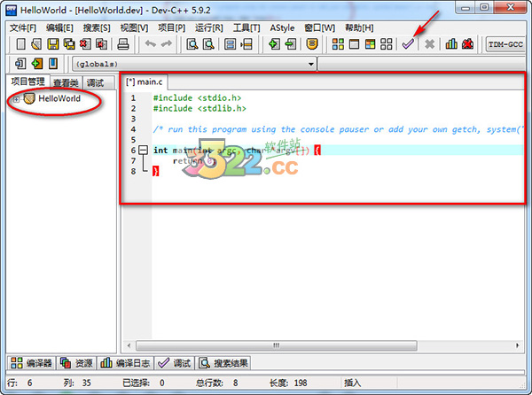Open the TDM-GCC compiler set dropdown
Image resolution: width=532 pixels, height=395 pixels.
click(x=505, y=44)
